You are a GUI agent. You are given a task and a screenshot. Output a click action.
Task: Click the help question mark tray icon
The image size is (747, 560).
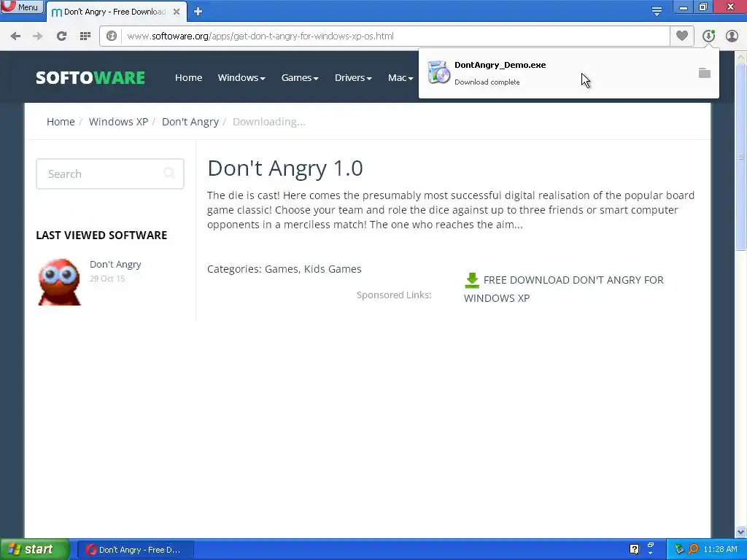pos(634,549)
